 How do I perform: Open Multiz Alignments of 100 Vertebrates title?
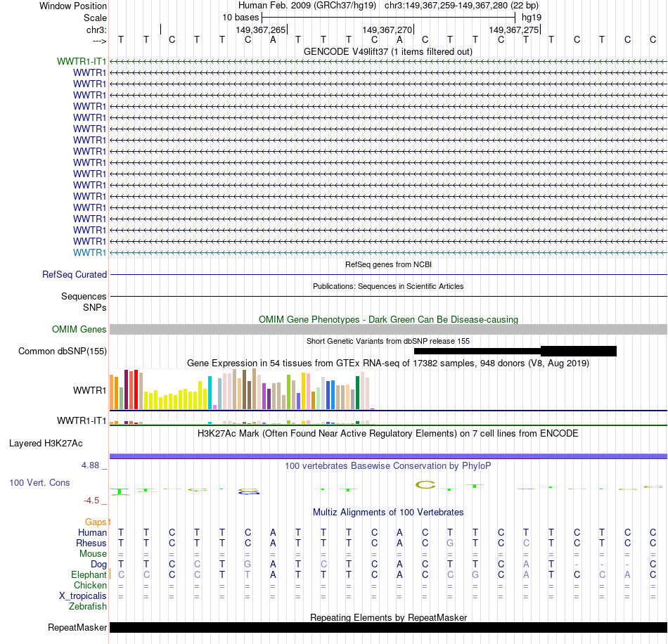coord(388,513)
